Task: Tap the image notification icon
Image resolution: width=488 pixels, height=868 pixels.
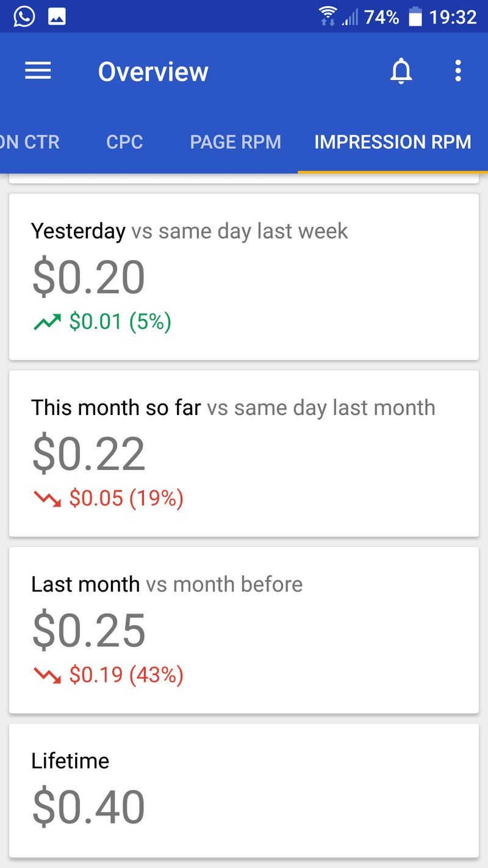Action: pyautogui.click(x=57, y=17)
